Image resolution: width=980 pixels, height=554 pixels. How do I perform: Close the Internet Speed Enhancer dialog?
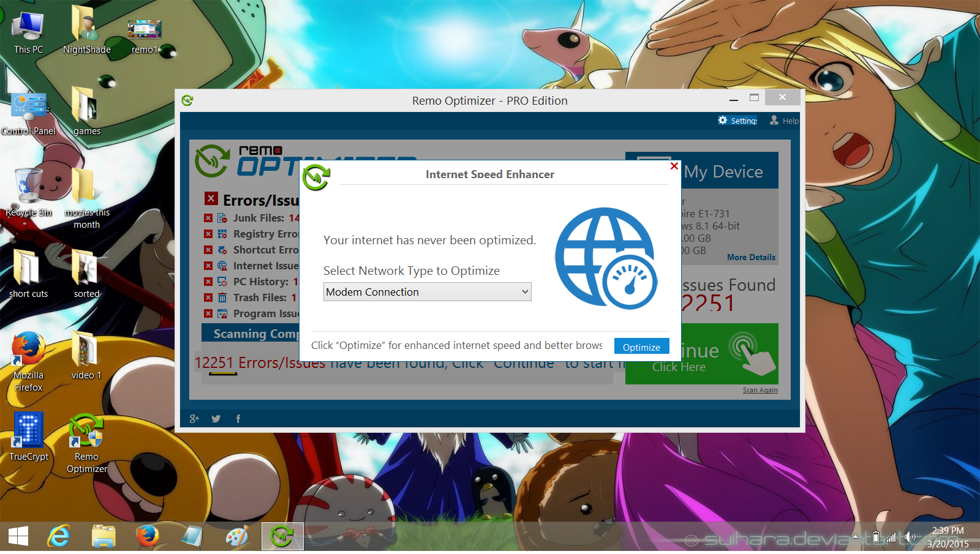coord(674,166)
